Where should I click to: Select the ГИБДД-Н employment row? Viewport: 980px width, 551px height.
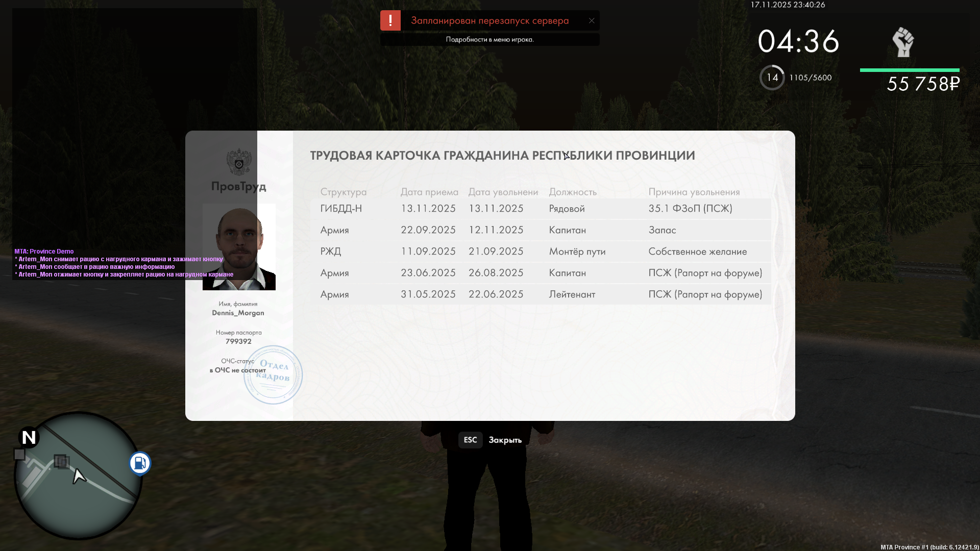[540, 209]
